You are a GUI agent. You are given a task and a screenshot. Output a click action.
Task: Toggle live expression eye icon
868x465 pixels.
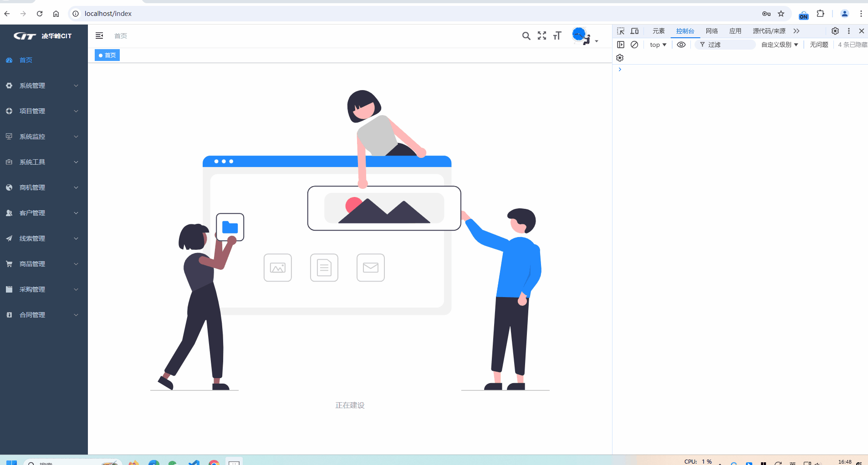click(681, 45)
